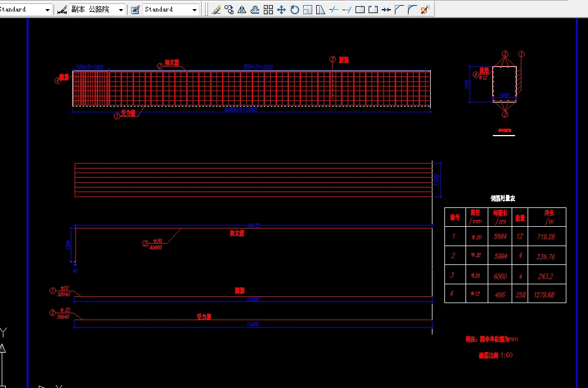Screen dimensions: 588x388
Task: Select the Erase tool
Action: (x=216, y=9)
